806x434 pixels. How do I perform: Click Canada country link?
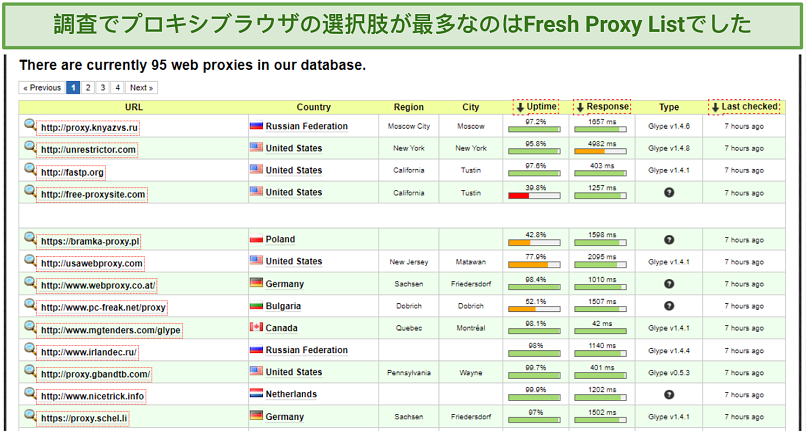click(281, 328)
